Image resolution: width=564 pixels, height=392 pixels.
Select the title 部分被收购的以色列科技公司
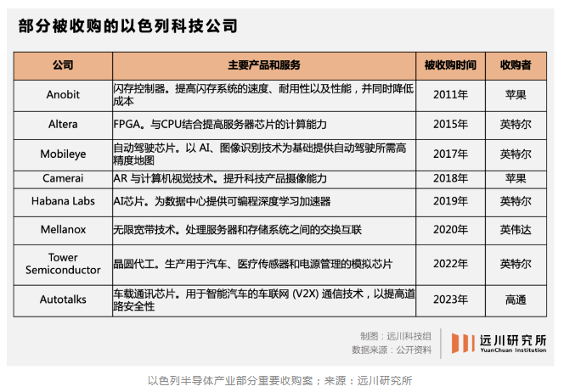128,25
